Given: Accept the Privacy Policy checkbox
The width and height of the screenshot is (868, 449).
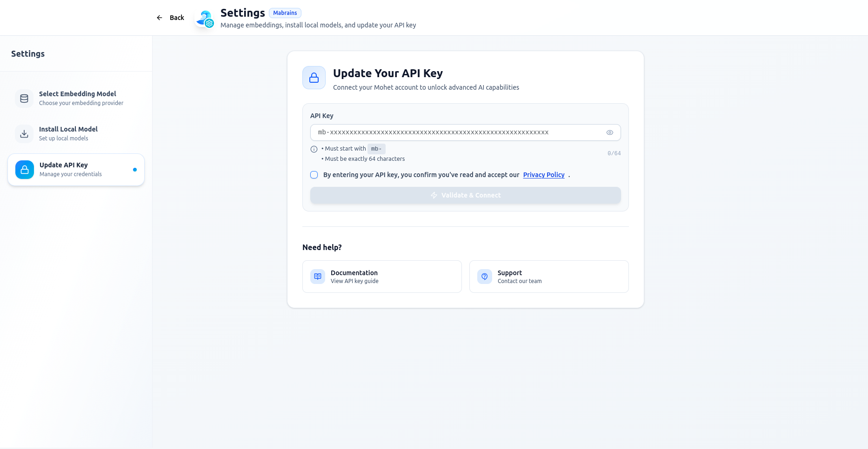Looking at the screenshot, I should (314, 175).
